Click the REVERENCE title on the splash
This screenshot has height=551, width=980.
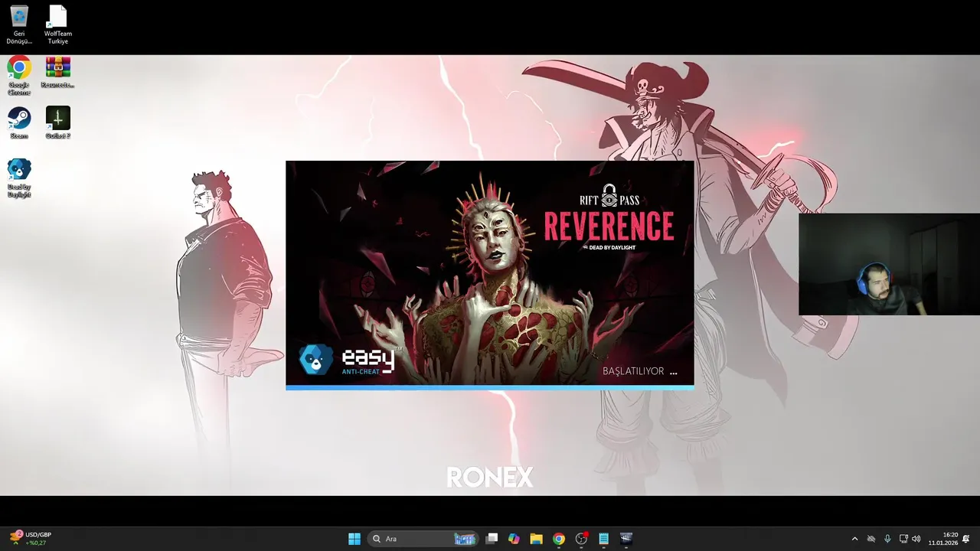[609, 226]
